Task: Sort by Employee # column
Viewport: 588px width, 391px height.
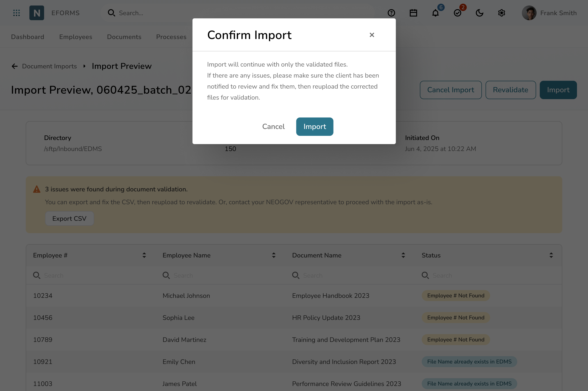Action: tap(144, 255)
